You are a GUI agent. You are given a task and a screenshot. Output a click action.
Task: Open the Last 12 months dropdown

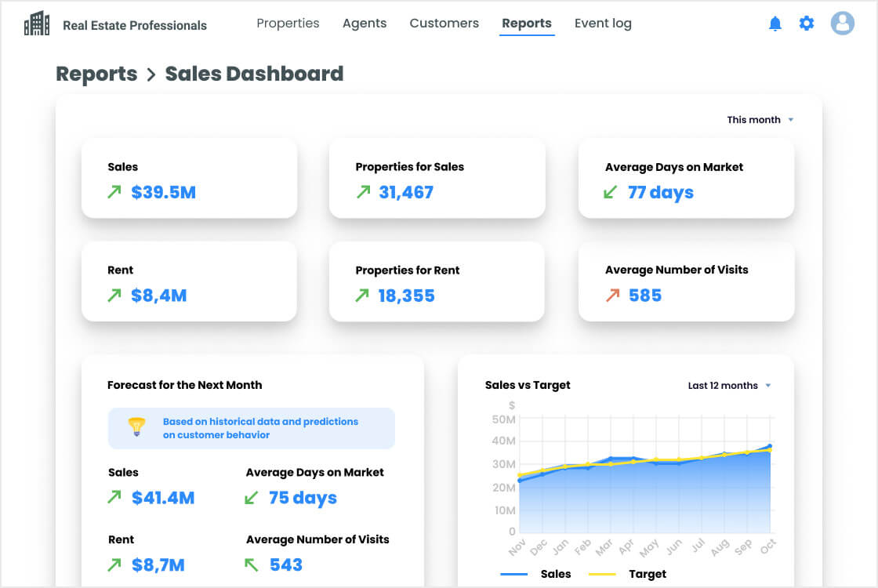click(729, 386)
